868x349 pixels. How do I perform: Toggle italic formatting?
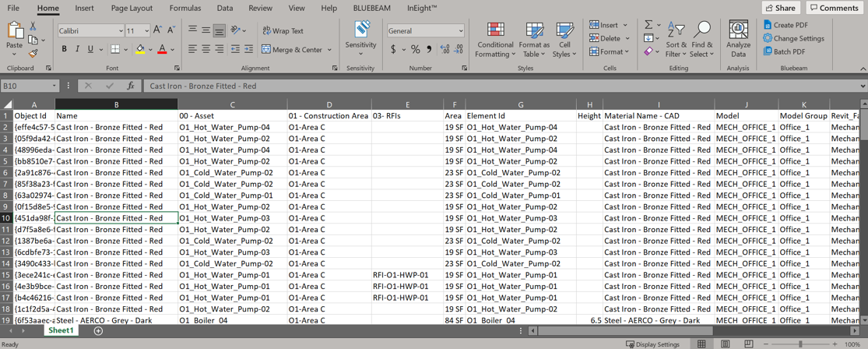click(77, 49)
